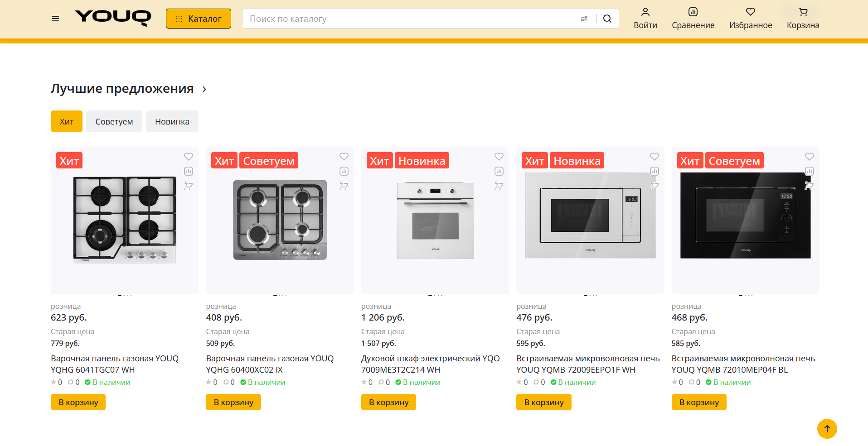Select the Новинка tab
Viewport: 868px width, 446px height.
tap(172, 121)
